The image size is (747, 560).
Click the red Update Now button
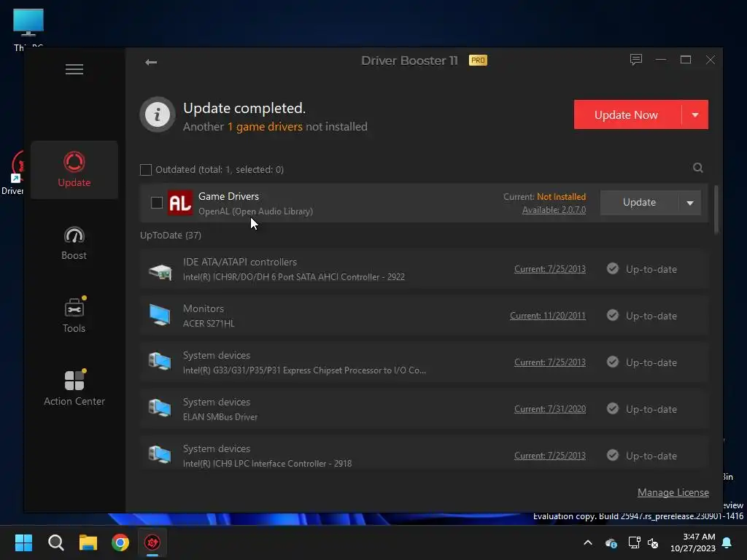click(627, 114)
